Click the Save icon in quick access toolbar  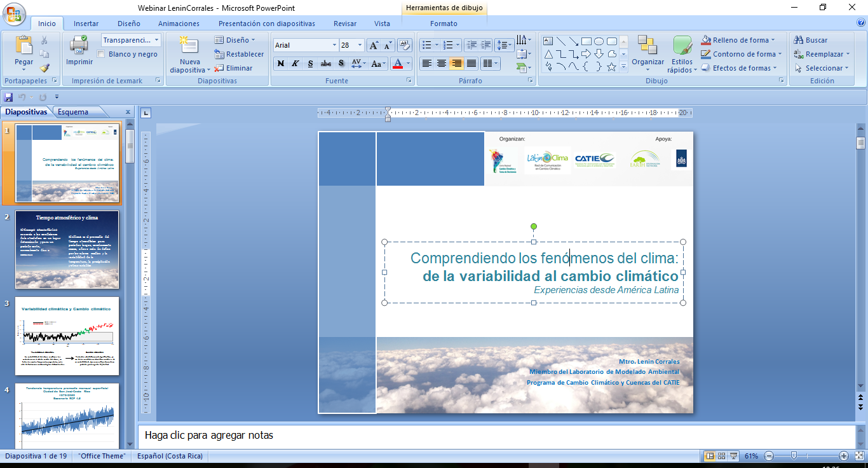pos(8,97)
